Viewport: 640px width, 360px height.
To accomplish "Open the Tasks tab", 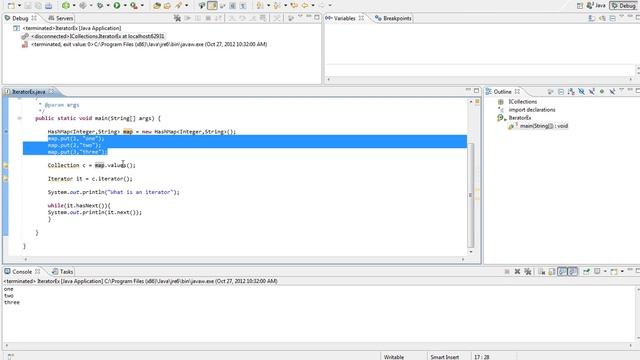I will (x=62, y=271).
